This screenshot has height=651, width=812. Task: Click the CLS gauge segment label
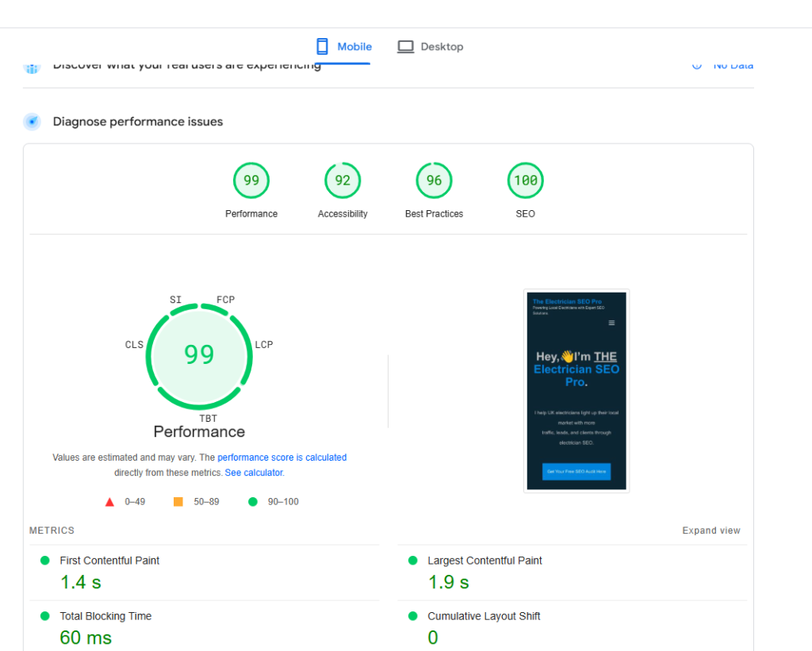pos(134,344)
